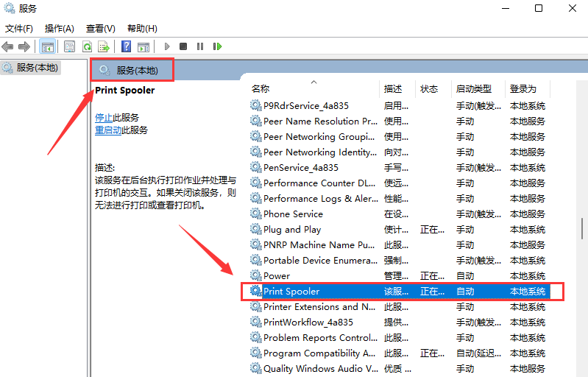Click 停止 link to stop the service

(104, 117)
